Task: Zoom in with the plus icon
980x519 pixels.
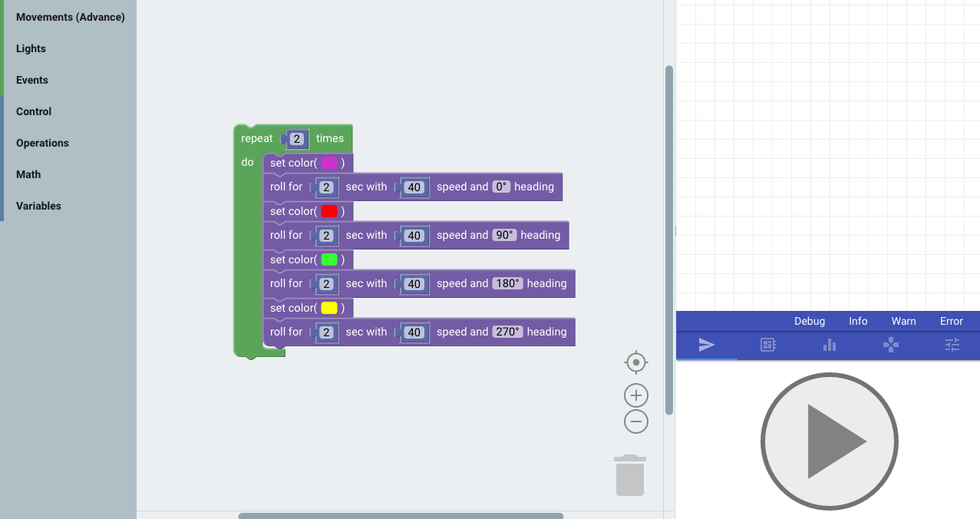Action: [x=635, y=395]
